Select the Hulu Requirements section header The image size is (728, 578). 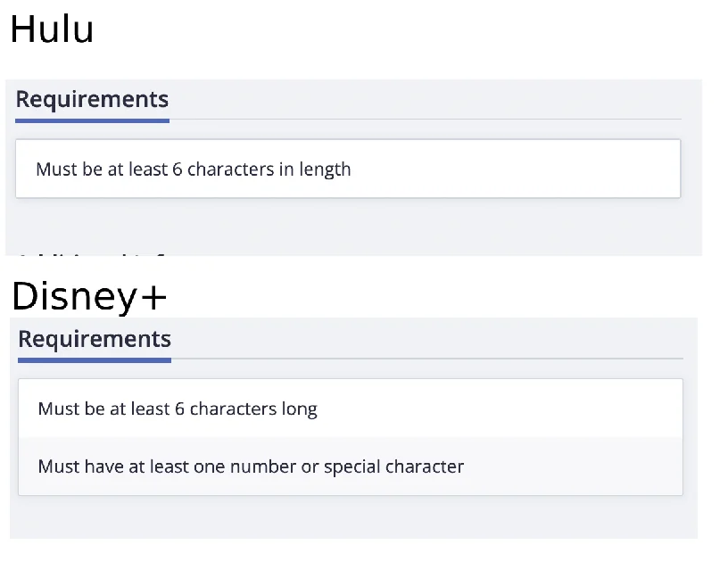(x=92, y=99)
